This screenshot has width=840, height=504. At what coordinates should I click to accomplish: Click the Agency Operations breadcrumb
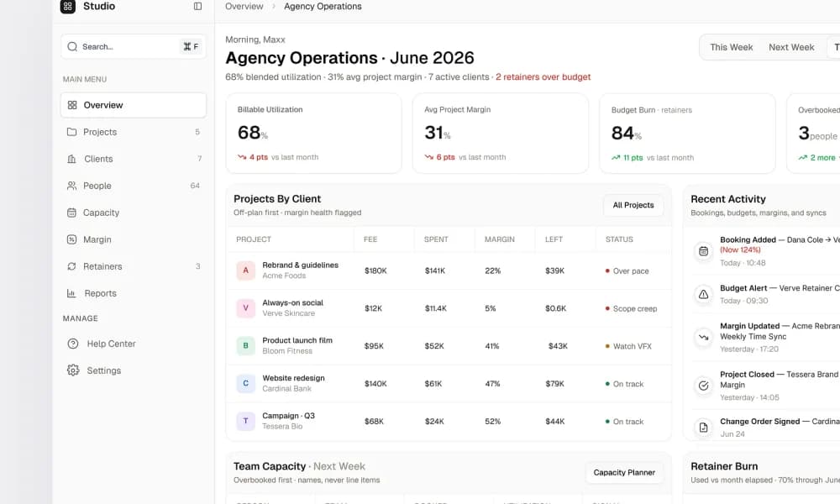point(323,7)
